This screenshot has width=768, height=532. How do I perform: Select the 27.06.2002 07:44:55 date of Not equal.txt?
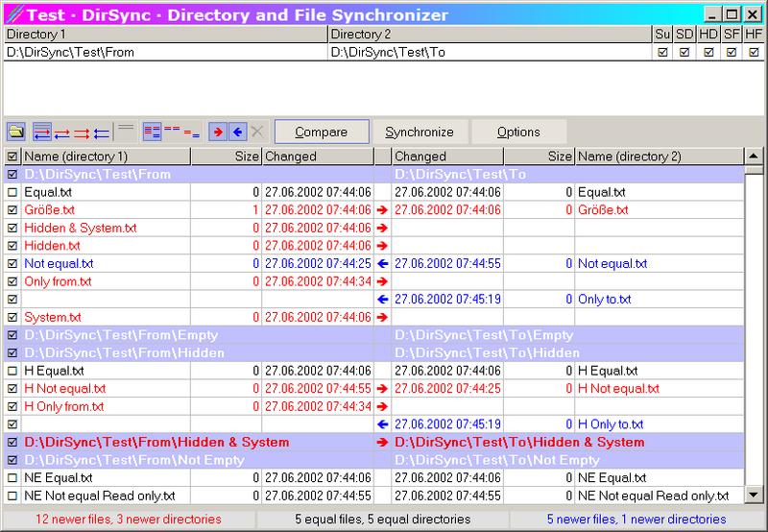(x=447, y=263)
